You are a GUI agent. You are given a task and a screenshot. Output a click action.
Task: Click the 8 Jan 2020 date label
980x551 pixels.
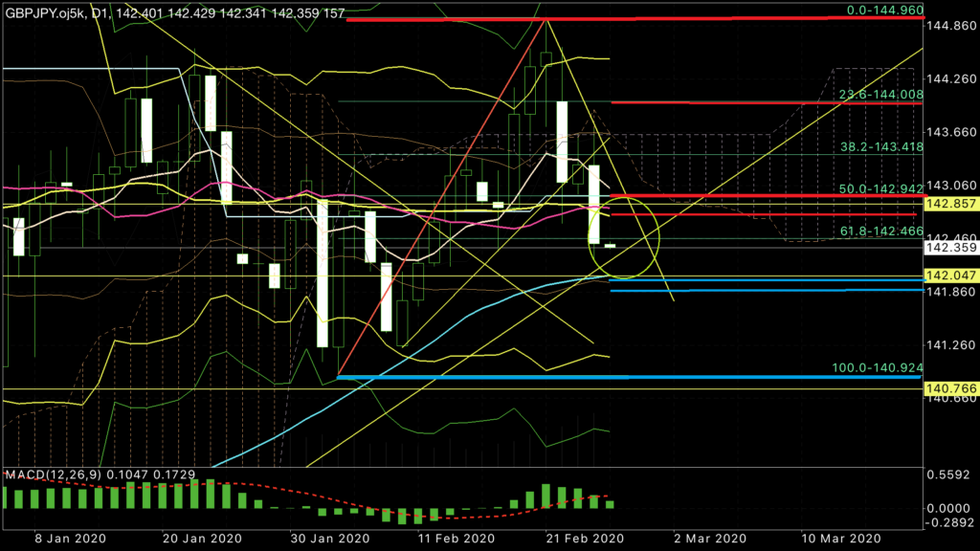pyautogui.click(x=70, y=539)
